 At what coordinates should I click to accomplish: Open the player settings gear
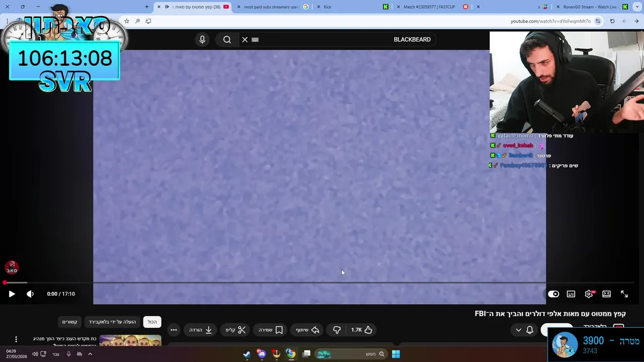(x=589, y=294)
